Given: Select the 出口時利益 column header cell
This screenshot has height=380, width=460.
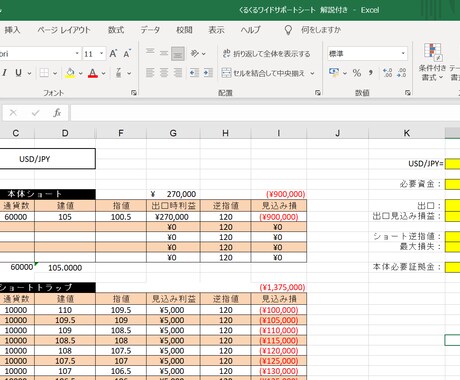Looking at the screenshot, I should 173,206.
